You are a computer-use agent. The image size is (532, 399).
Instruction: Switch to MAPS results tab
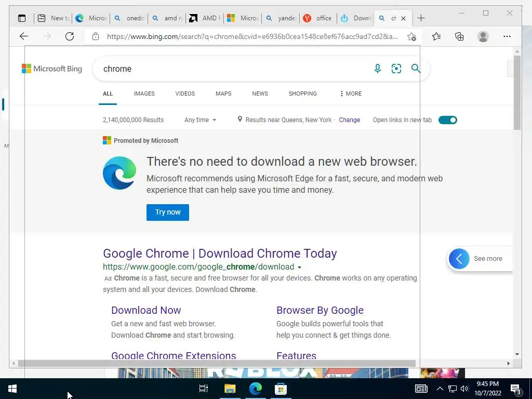pyautogui.click(x=223, y=94)
